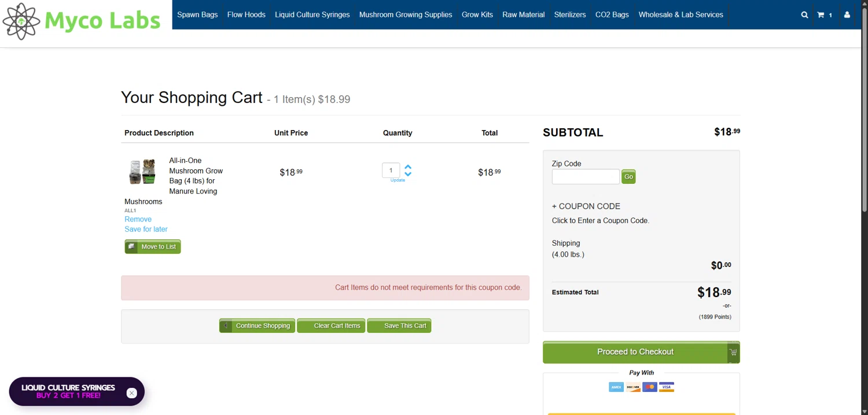Viewport: 868px width, 415px height.
Task: Click the '(4.00 lbs.)' shipping weight text
Action: point(568,254)
